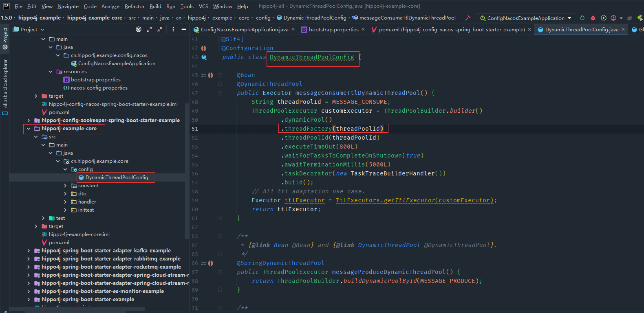This screenshot has height=313, width=644.
Task: Click the gutter bean icon on line 66
Action: point(210,263)
